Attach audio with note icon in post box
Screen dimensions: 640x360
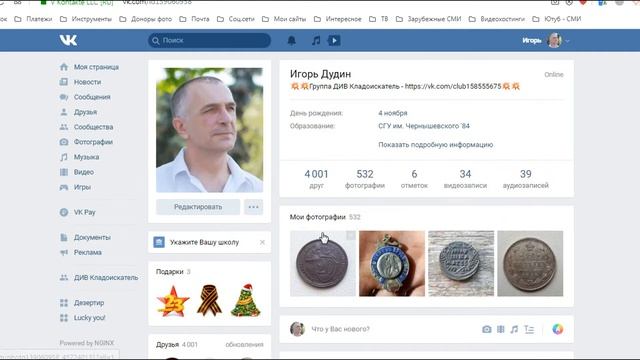click(x=514, y=329)
